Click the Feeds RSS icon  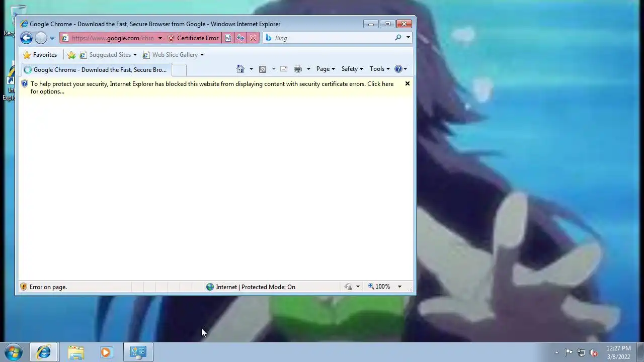point(263,69)
